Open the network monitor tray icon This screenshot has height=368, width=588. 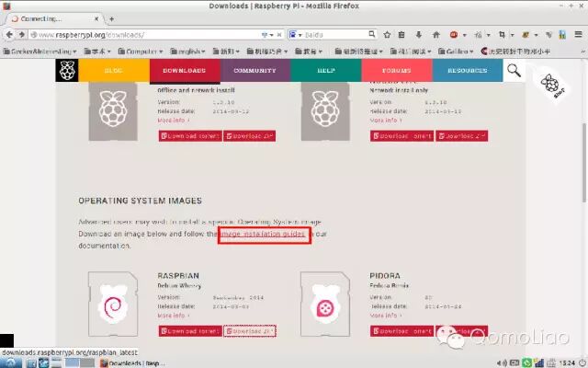coord(539,363)
